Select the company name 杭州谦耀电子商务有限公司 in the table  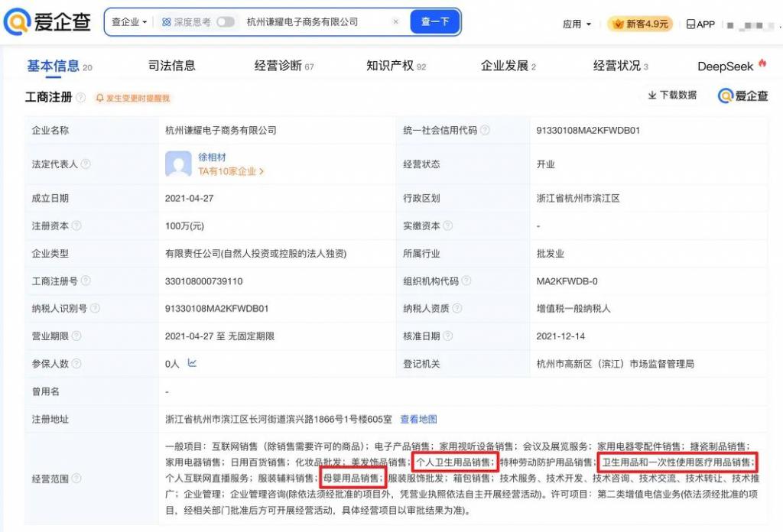click(221, 130)
